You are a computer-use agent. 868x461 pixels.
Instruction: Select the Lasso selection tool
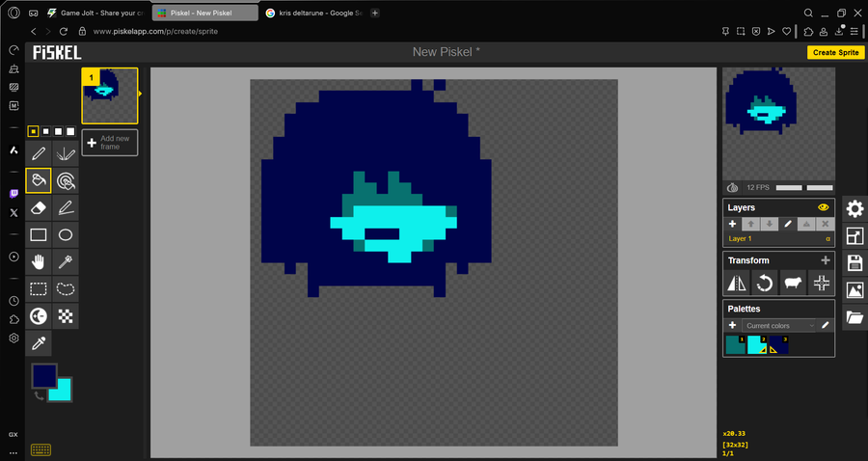coord(66,289)
